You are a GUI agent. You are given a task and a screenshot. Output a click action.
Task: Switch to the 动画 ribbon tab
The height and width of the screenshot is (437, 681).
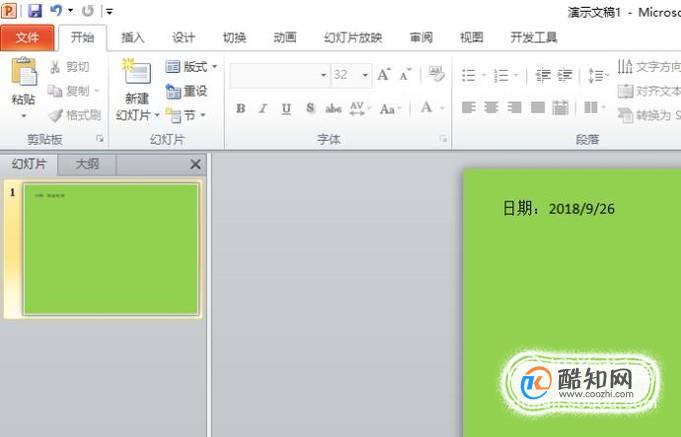point(285,38)
